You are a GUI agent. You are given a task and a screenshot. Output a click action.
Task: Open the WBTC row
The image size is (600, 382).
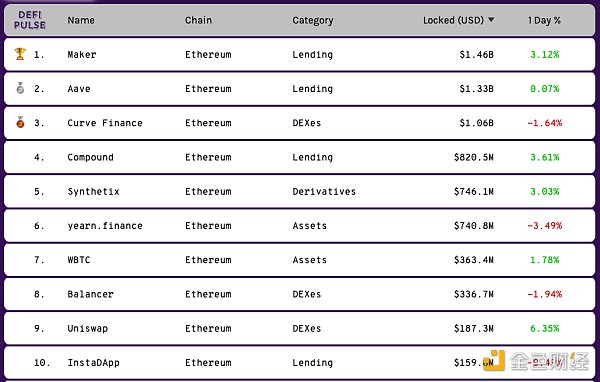pos(299,260)
